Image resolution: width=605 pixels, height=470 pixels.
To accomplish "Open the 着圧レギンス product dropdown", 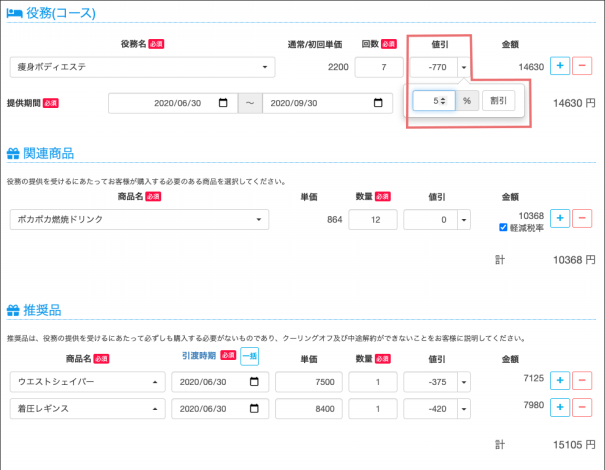I will pos(88,409).
